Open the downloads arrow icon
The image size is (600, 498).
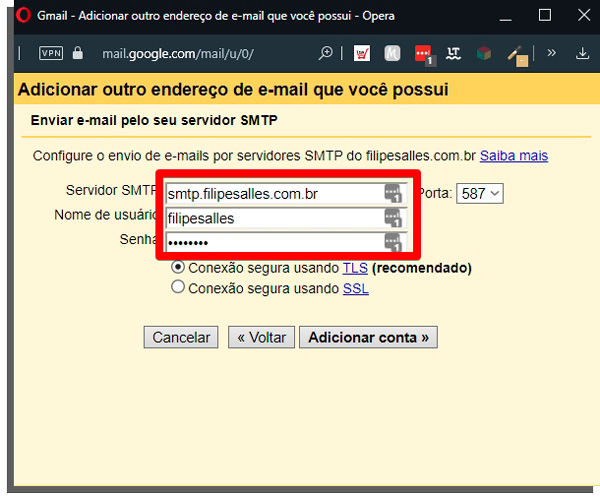pos(582,53)
